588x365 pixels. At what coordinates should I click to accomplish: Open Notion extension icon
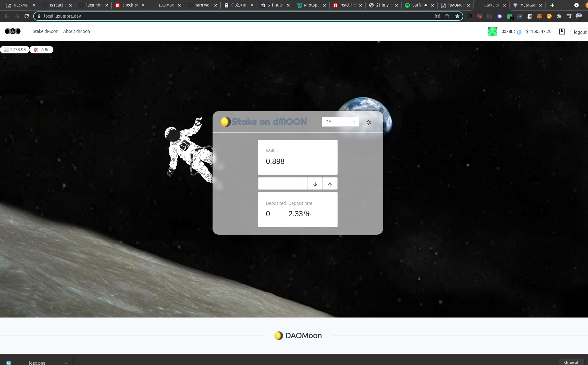pos(529,16)
